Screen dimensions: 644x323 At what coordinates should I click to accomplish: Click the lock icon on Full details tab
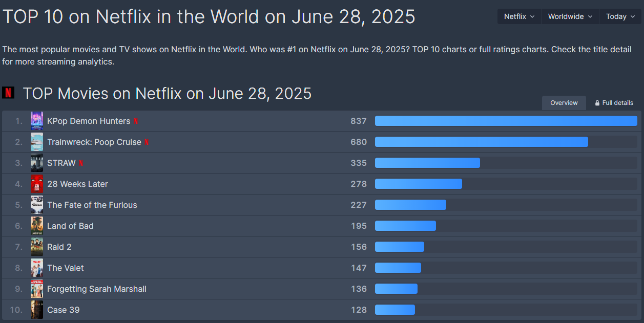[597, 103]
